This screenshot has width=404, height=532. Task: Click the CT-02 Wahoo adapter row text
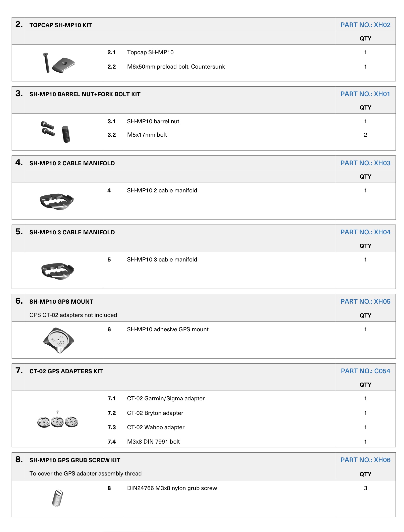click(x=156, y=427)
